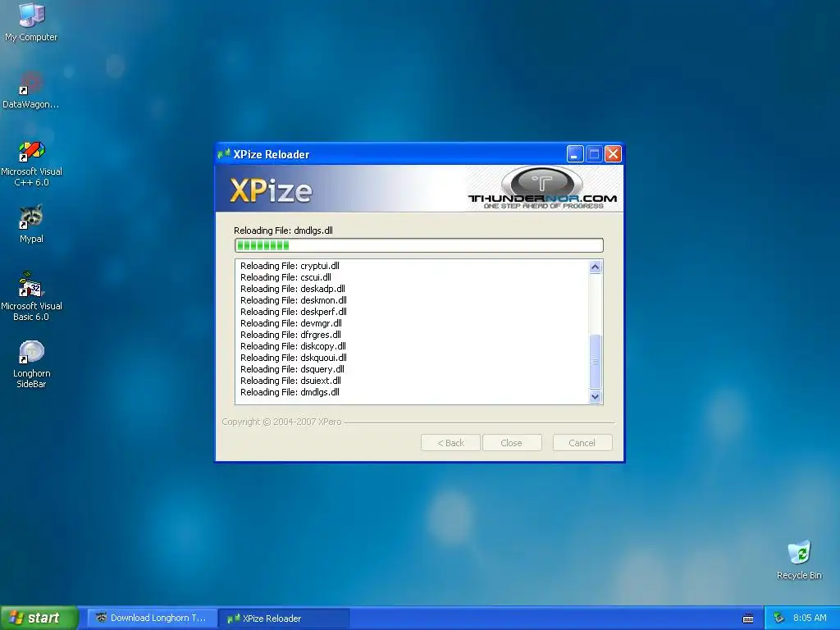Activate XPize Reloader taskbar button

pyautogui.click(x=285, y=619)
